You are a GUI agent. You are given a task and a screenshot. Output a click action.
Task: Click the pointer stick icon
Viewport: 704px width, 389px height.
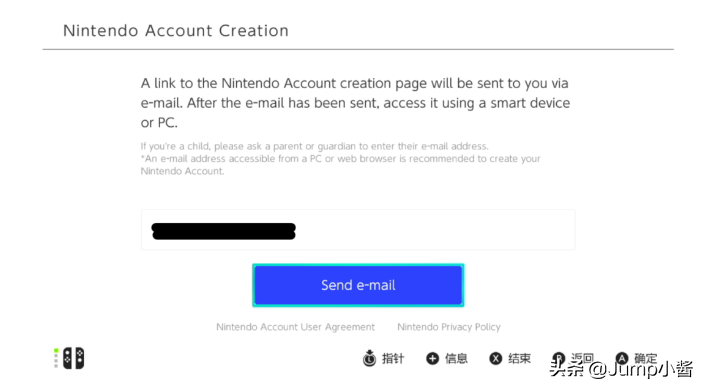pos(370,358)
